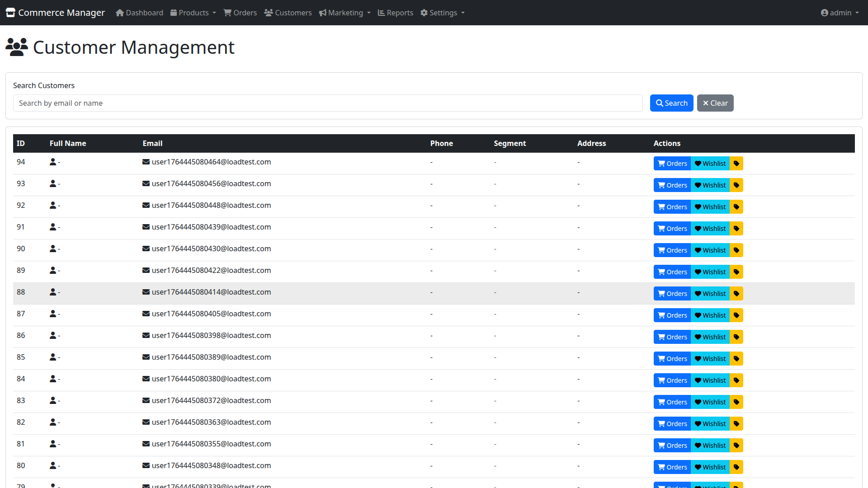Expand the Marketing dropdown menu
Viewport: 868px width, 488px height.
345,13
